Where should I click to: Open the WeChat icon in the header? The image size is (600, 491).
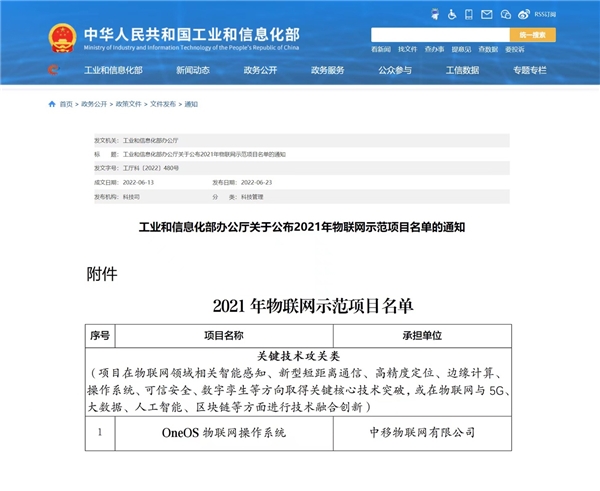click(505, 15)
